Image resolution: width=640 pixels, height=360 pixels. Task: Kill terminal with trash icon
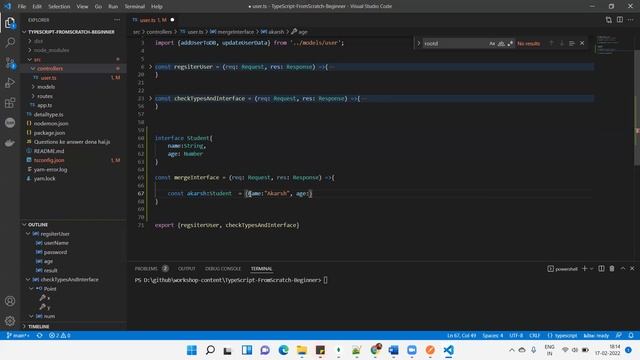(612, 268)
